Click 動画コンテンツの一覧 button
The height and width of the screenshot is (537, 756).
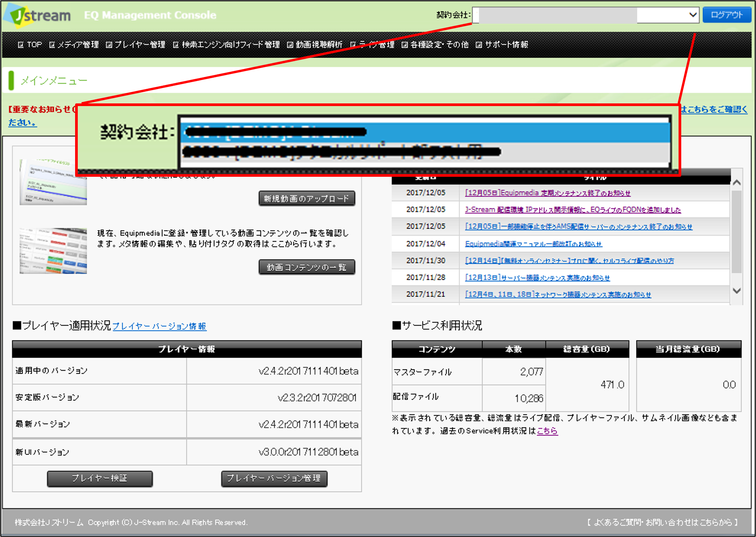click(307, 267)
